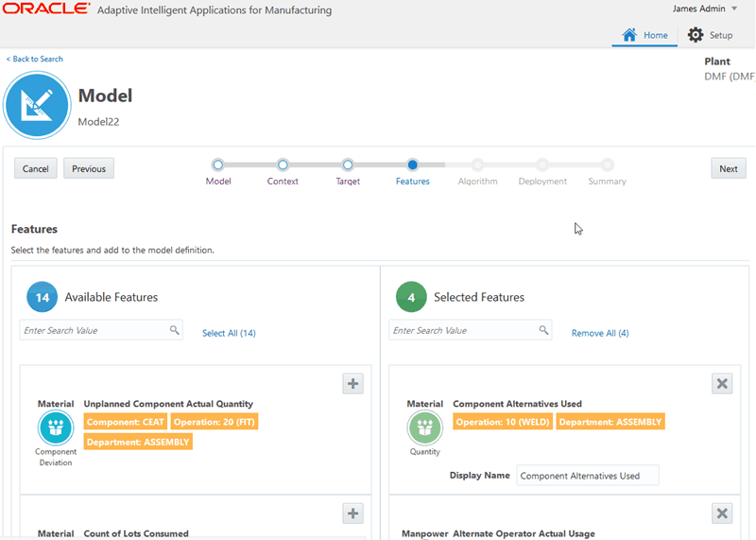Go to the Target train step
Screen dimensions: 756x540
(348, 165)
